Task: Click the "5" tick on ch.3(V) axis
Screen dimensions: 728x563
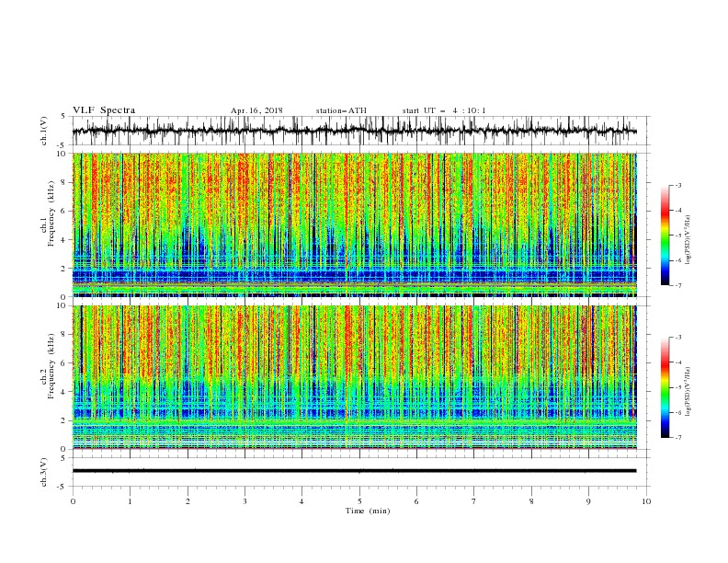Action: click(63, 458)
